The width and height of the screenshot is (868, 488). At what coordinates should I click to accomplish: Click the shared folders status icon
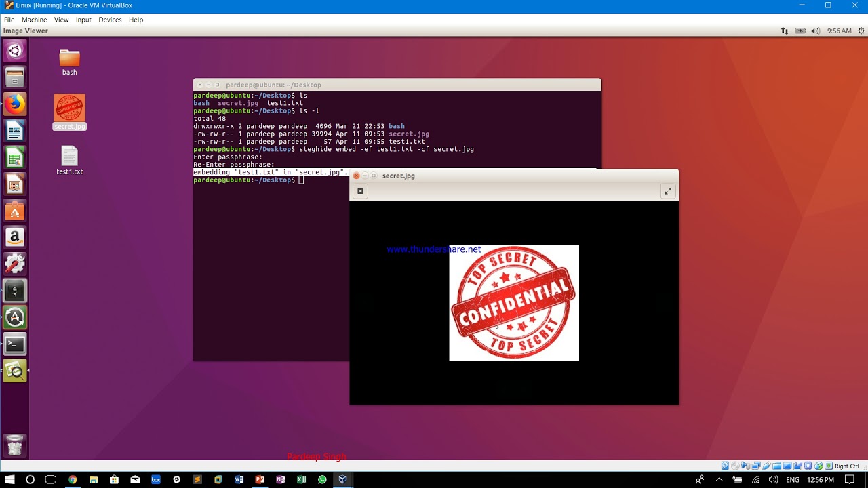point(777,466)
